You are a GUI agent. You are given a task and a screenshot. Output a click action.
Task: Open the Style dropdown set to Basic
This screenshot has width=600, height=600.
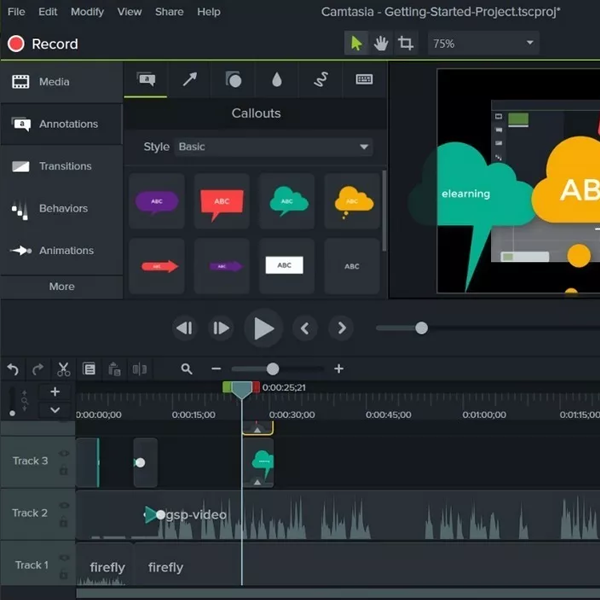(273, 147)
